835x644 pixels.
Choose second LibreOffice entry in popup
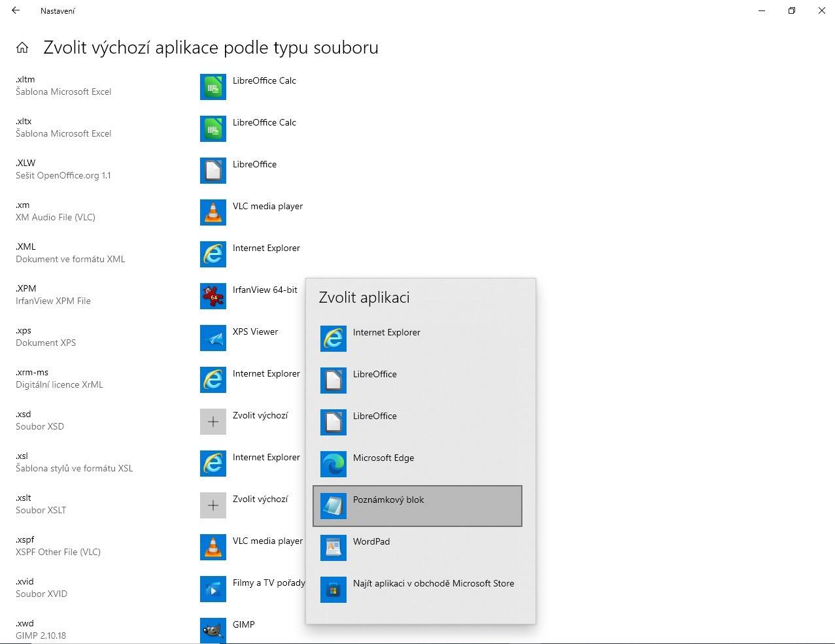pos(418,422)
